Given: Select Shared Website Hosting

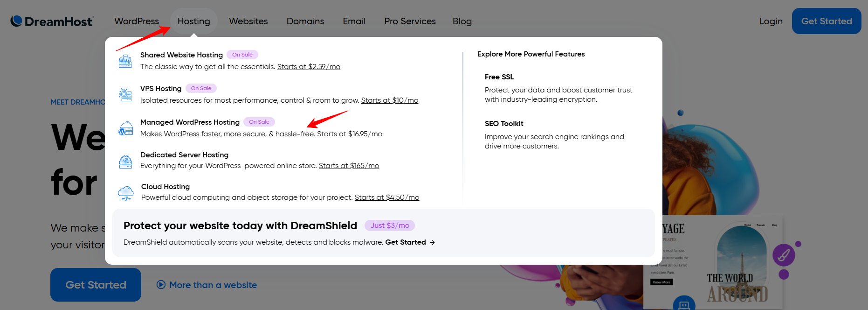Looking at the screenshot, I should point(181,55).
